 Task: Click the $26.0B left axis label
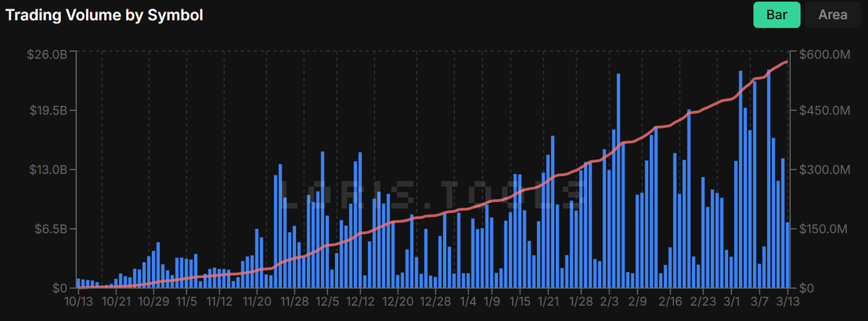coord(47,54)
